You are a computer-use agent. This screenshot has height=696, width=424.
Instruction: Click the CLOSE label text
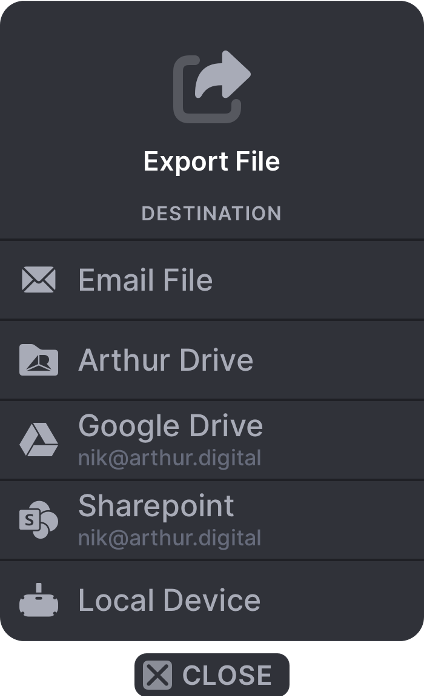tap(227, 675)
